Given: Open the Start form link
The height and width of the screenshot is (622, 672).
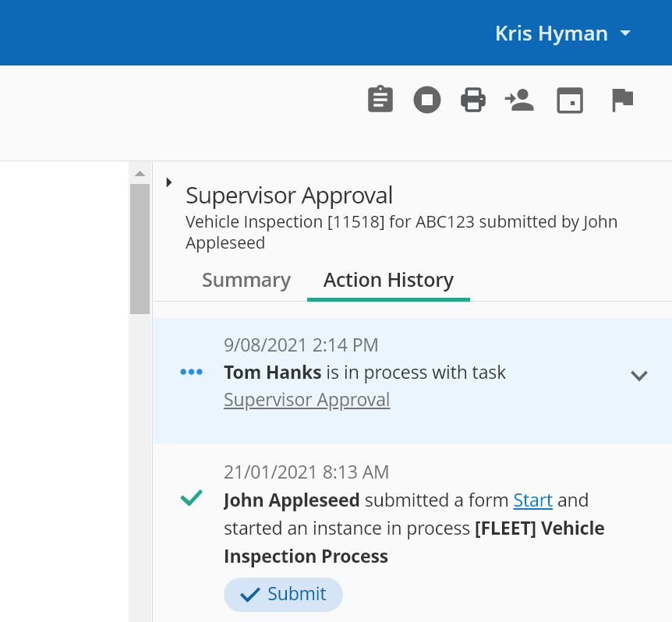Looking at the screenshot, I should point(532,500).
